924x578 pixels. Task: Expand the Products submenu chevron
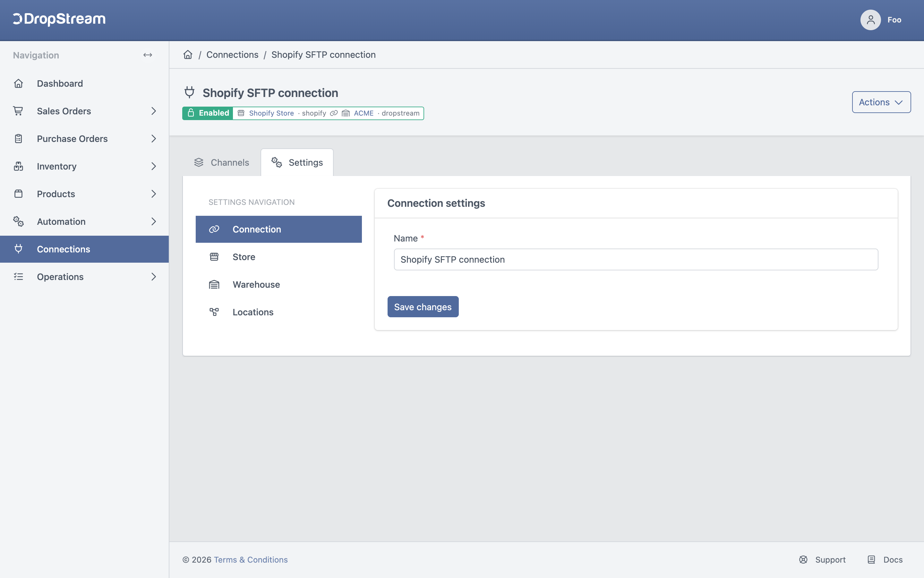pos(153,194)
